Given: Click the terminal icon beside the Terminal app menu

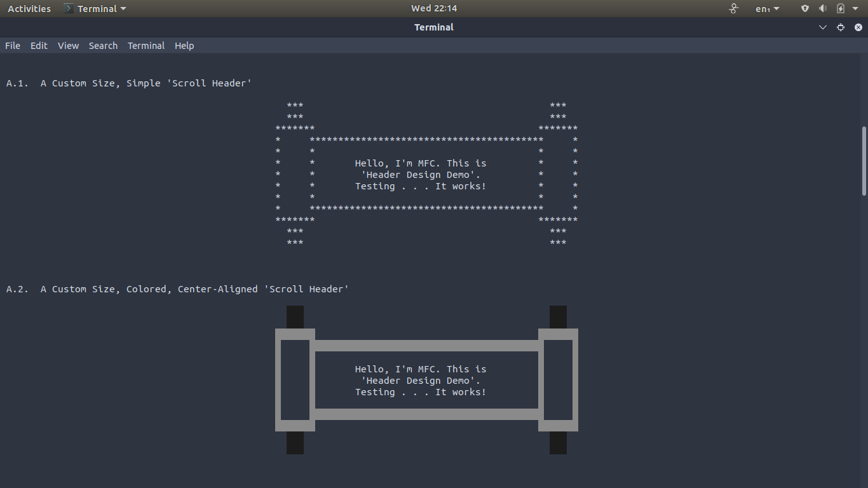Looking at the screenshot, I should tap(68, 8).
